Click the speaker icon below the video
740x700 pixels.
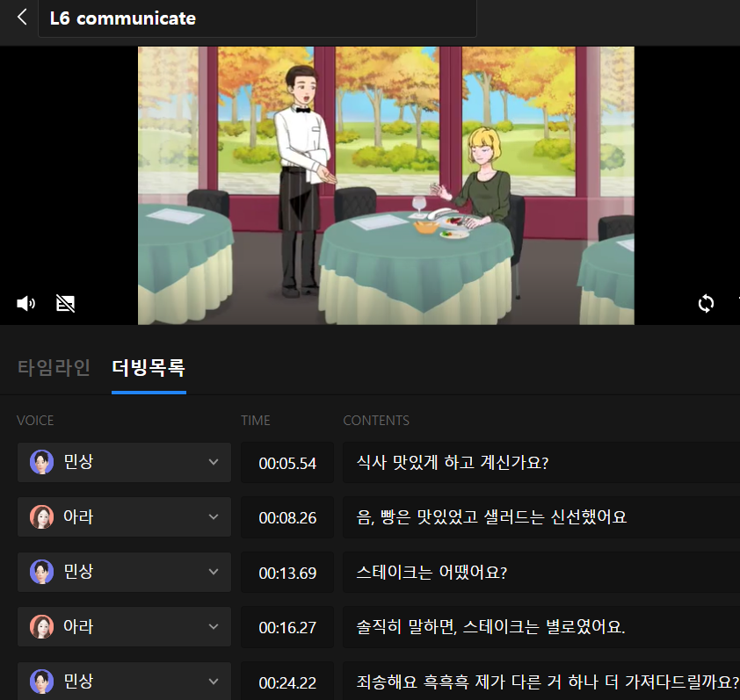(x=25, y=303)
